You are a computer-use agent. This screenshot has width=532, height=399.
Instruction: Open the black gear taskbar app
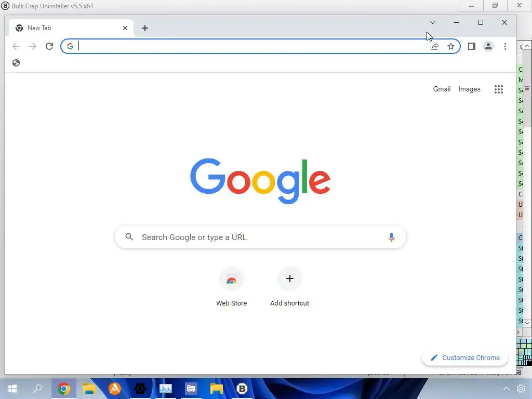[140, 389]
